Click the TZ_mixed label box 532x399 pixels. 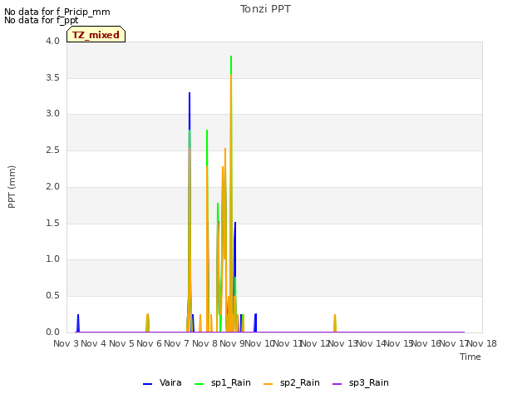pyautogui.click(x=96, y=35)
